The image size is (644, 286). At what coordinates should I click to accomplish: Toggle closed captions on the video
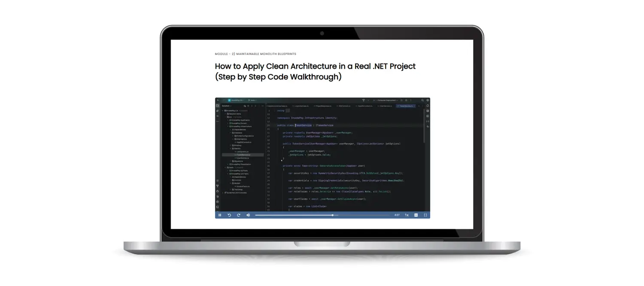coord(416,215)
